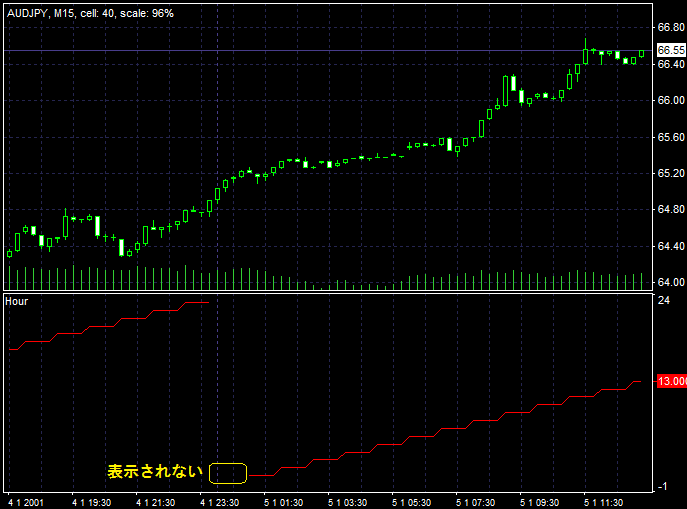This screenshot has width=687, height=509.
Task: Click the red Hour line ending near 13
Action: click(445, 428)
